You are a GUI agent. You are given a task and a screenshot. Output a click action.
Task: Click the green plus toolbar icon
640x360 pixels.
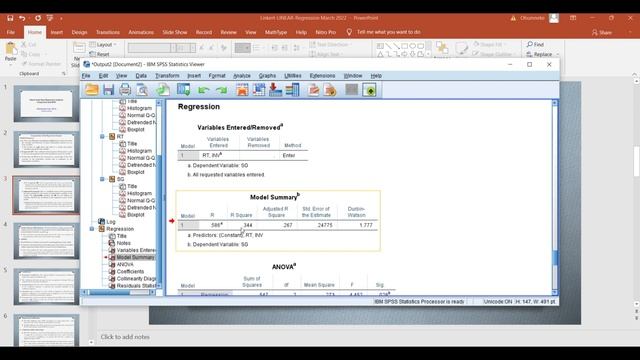pyautogui.click(x=369, y=90)
